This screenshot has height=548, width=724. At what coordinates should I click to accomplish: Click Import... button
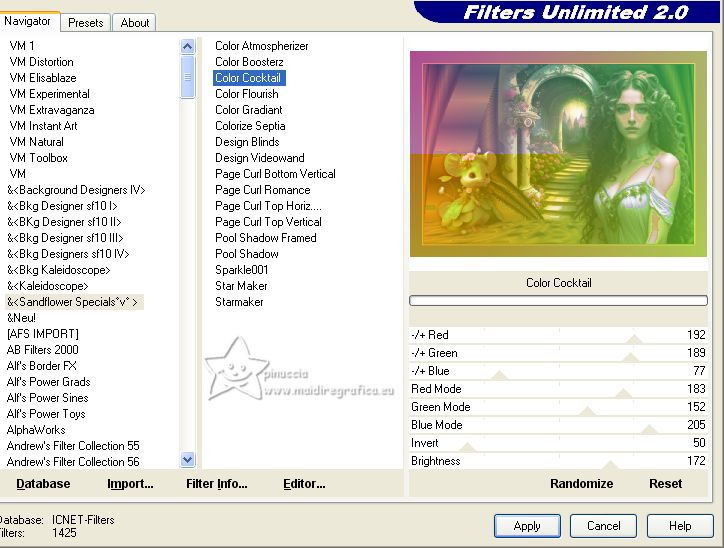(x=130, y=483)
